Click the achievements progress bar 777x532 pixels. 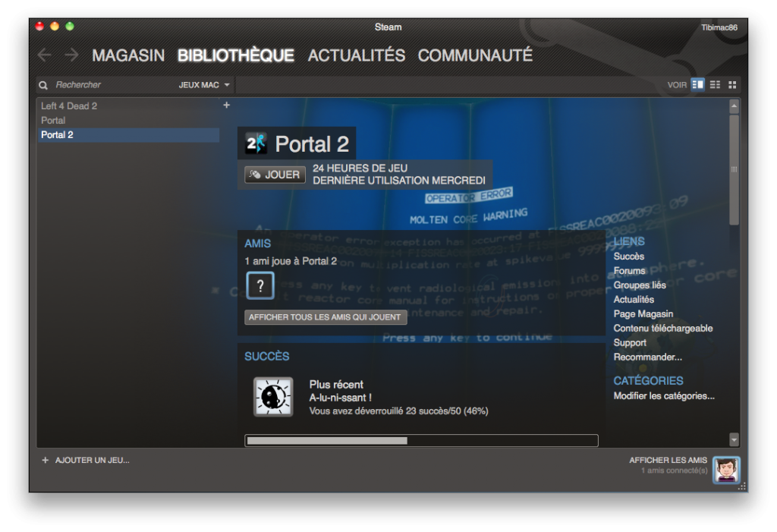coord(421,440)
